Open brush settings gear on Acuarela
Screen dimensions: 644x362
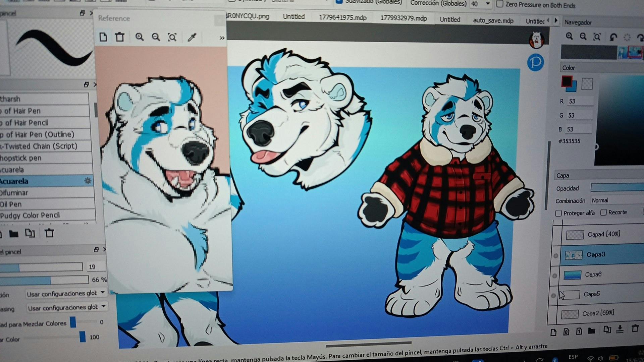pos(88,181)
